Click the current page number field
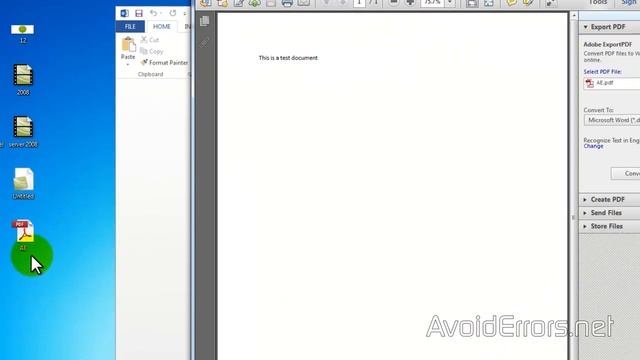Screen dimensions: 640x360 [359, 2]
